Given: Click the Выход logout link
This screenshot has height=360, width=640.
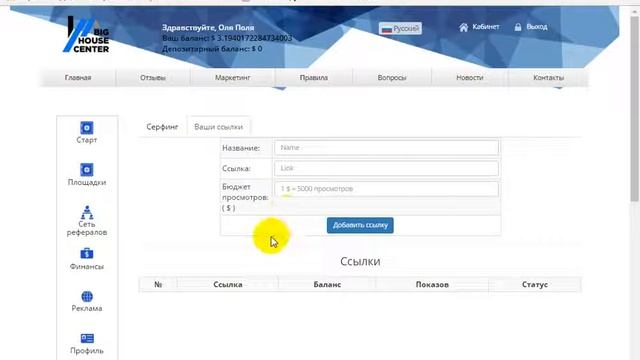Looking at the screenshot, I should [x=537, y=27].
